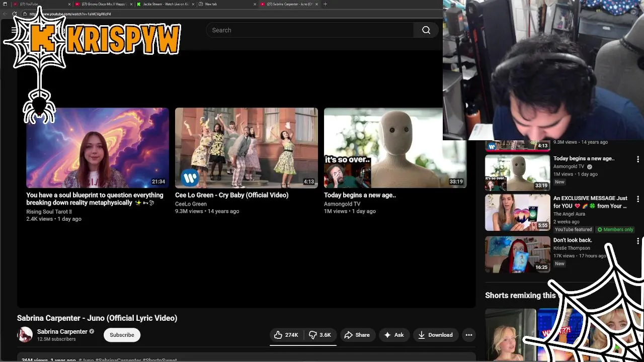Open options for 'Don't look back.' video
Viewport: 644px width, 362px height.
tap(638, 241)
